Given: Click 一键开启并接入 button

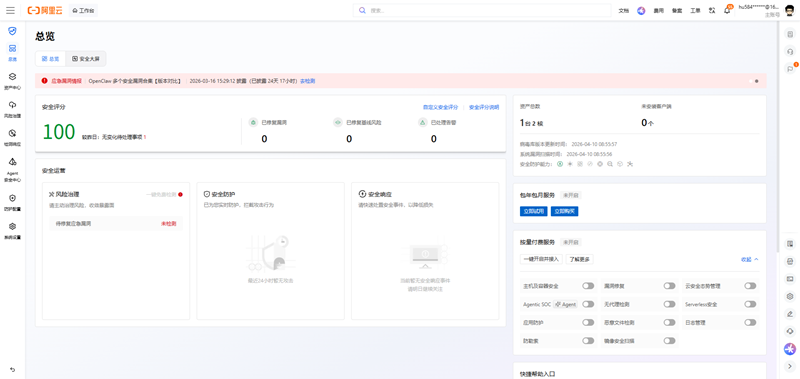Looking at the screenshot, I should click(x=541, y=259).
